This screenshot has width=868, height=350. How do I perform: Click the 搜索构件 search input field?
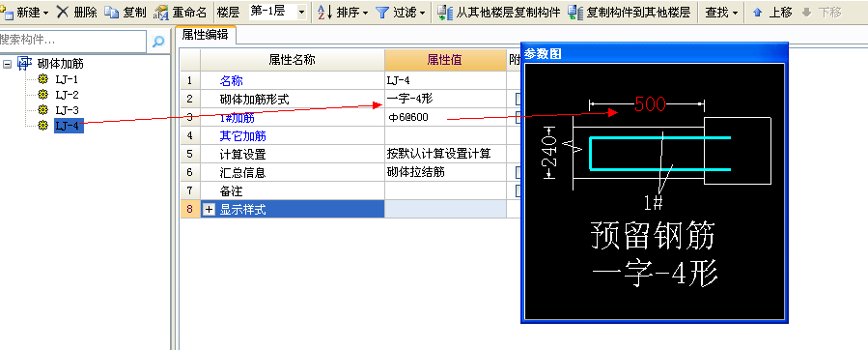(x=72, y=41)
